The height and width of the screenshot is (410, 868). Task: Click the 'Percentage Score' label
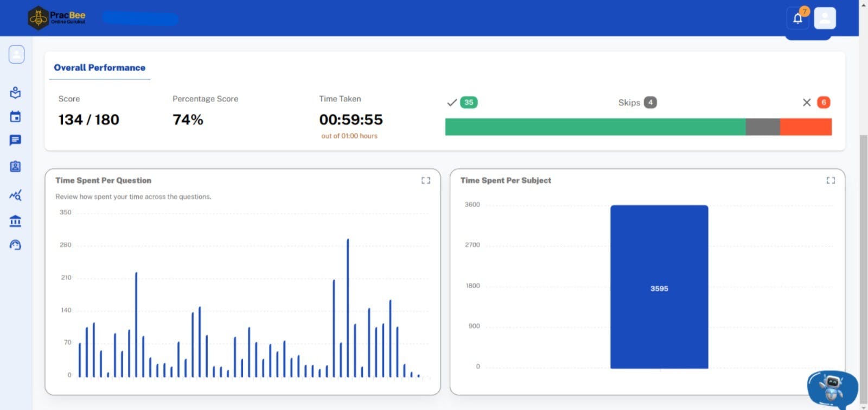(205, 99)
